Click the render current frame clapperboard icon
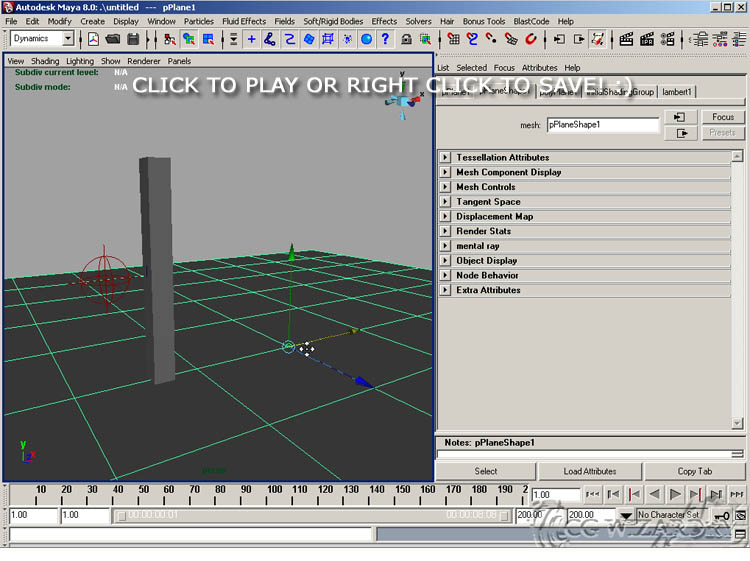The width and height of the screenshot is (750, 561). click(x=627, y=39)
